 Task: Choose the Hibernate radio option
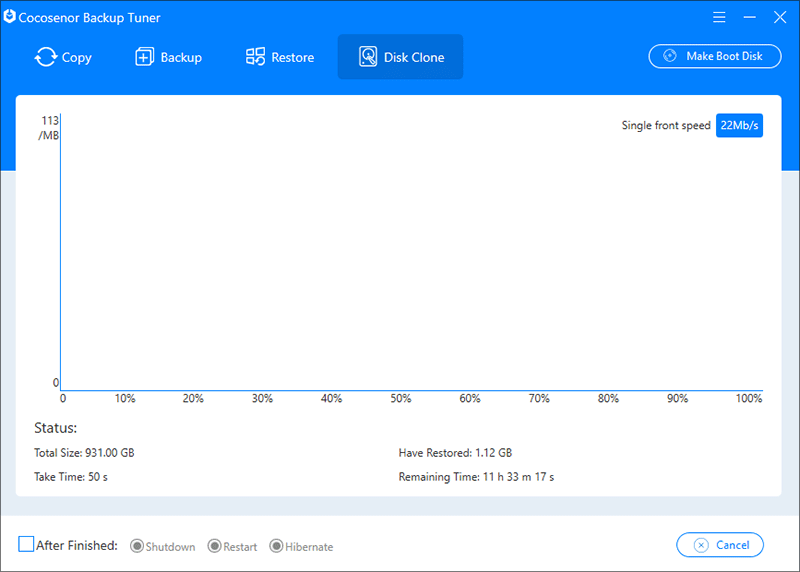pos(301,546)
